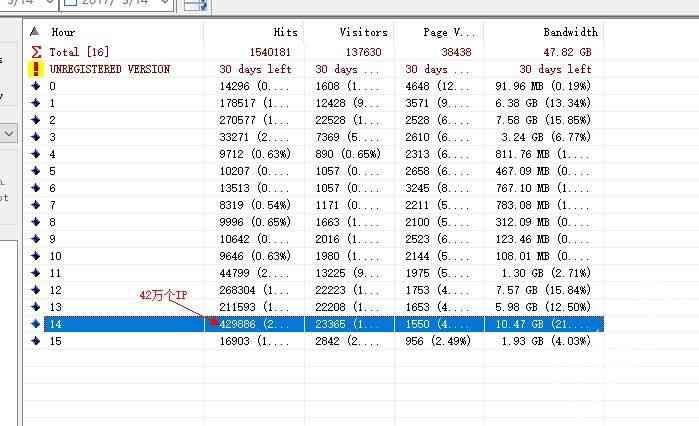The height and width of the screenshot is (426, 699).
Task: Click the diamond icon on hour 9 row
Action: pos(36,239)
